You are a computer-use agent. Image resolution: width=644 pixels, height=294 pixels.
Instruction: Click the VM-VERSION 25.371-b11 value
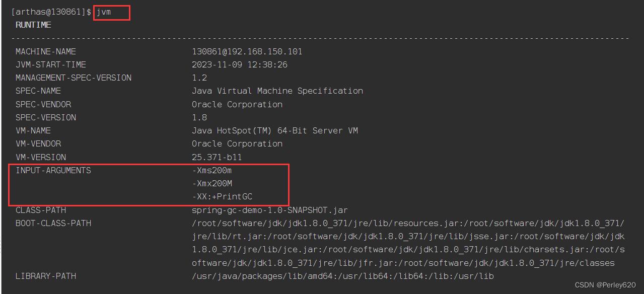[x=217, y=157]
